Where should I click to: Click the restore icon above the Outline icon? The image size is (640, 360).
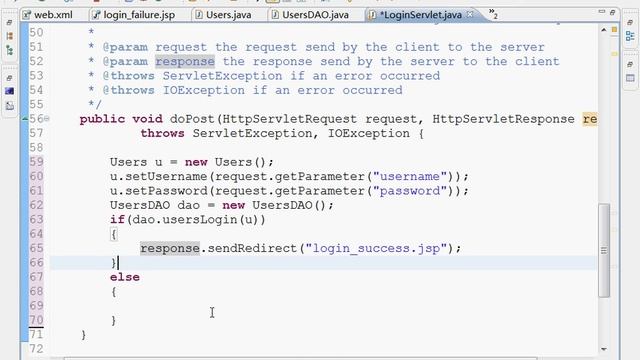(630, 22)
